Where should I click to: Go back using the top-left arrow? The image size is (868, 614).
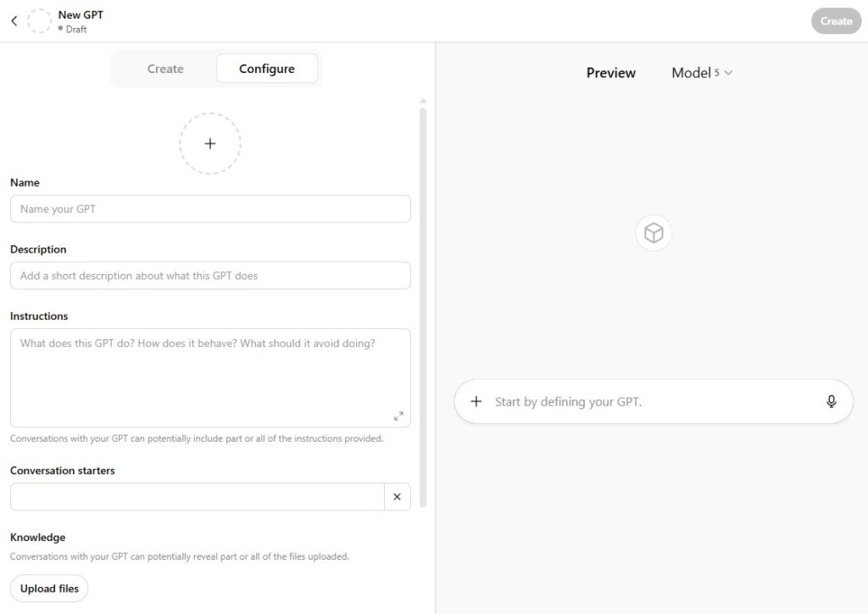[14, 21]
